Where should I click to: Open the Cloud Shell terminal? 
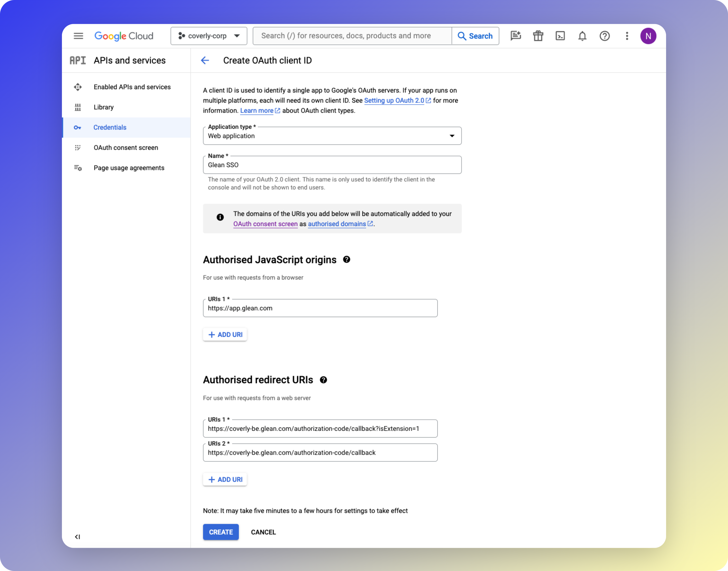click(x=560, y=36)
